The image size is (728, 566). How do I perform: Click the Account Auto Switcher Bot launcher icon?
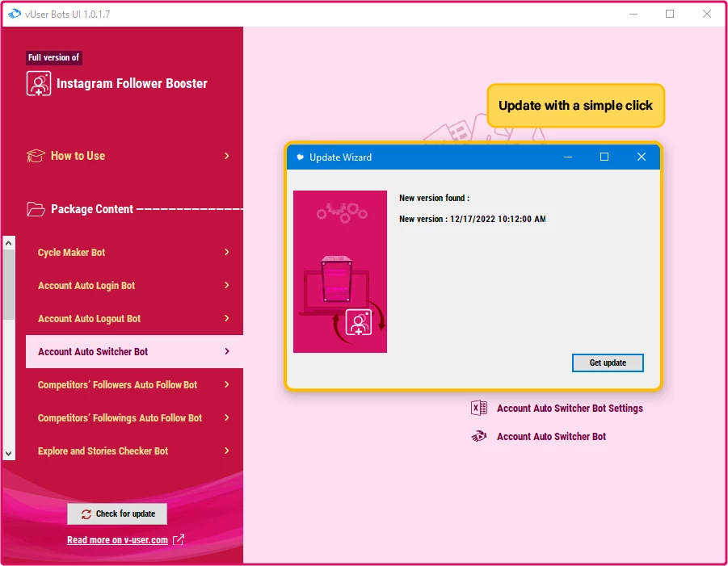coord(478,437)
